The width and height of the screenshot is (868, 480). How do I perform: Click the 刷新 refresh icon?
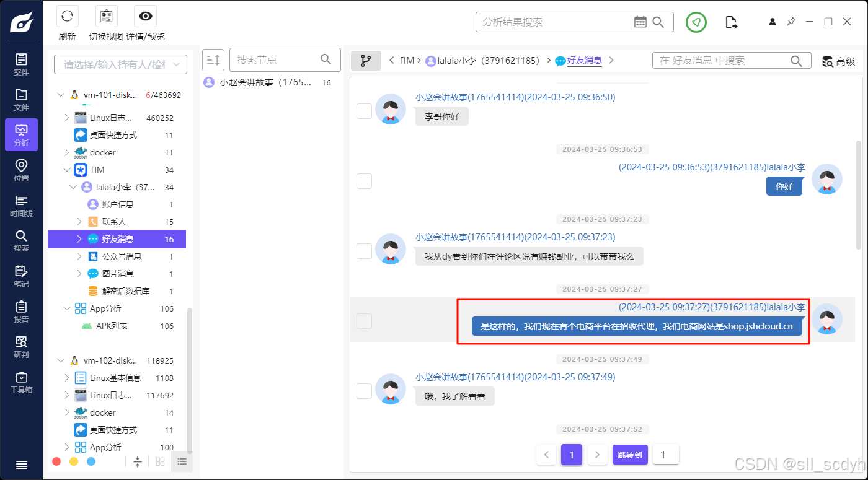(68, 17)
